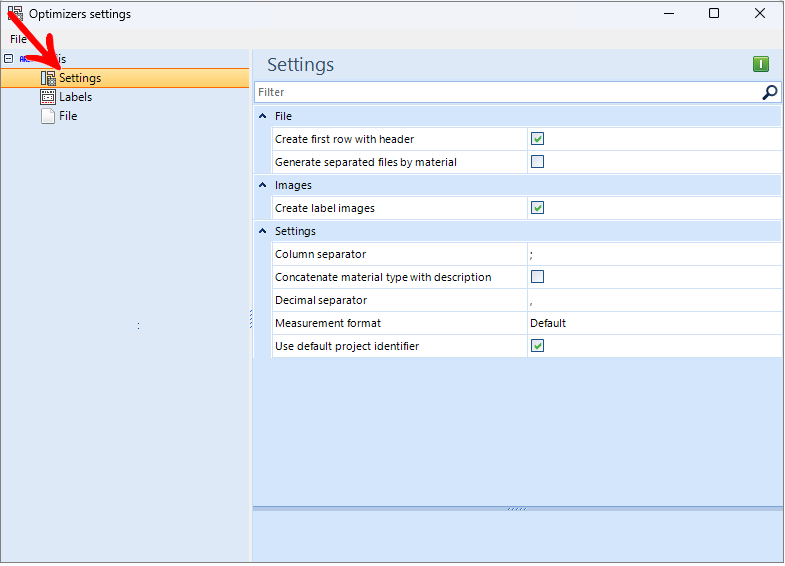
Task: Click the Settings grid icon in tree
Action: 48,78
